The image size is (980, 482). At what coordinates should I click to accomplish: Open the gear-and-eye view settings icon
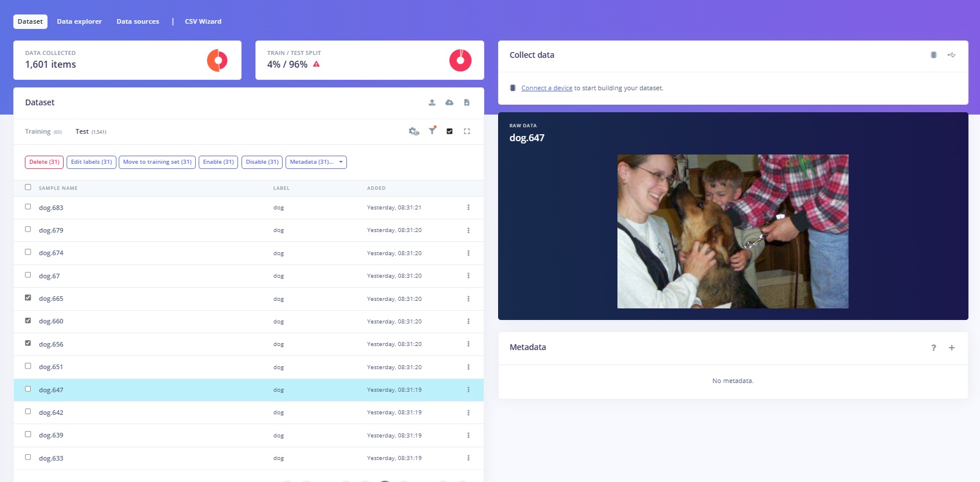click(414, 131)
